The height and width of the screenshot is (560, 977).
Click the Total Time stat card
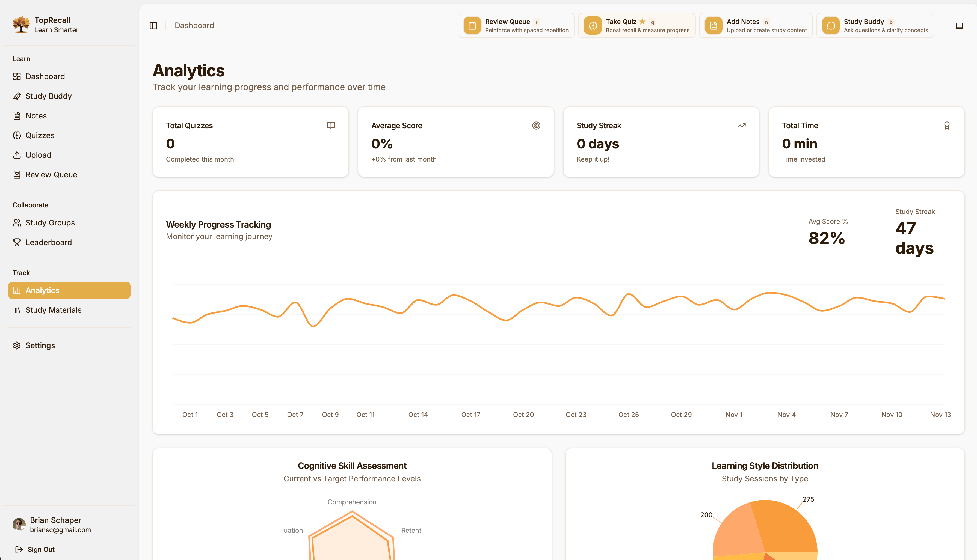point(866,142)
